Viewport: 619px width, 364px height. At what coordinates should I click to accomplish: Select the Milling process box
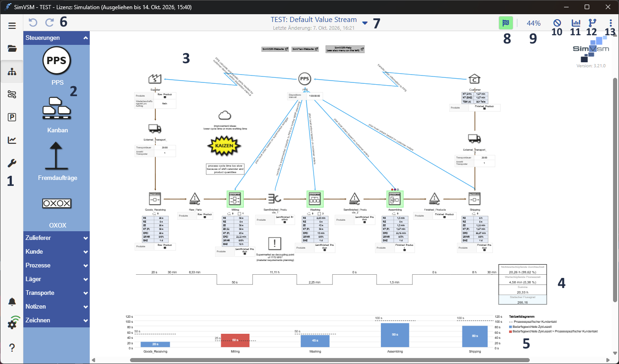click(234, 198)
